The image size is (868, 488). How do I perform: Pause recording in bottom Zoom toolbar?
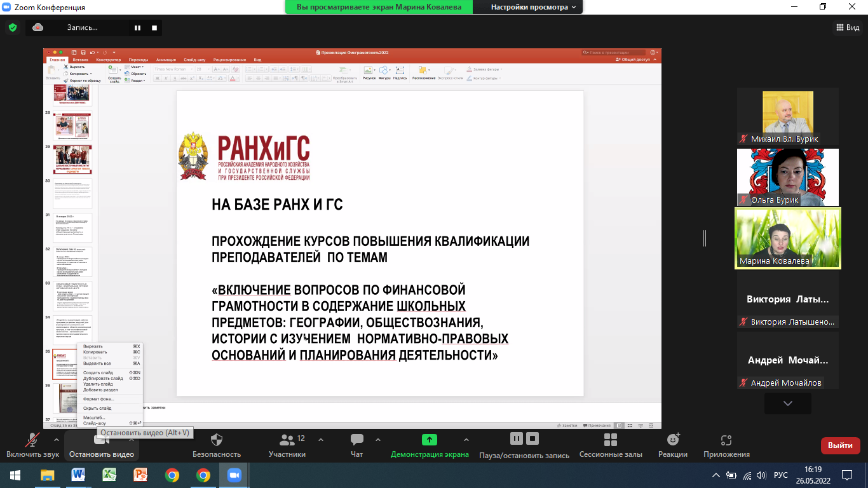(517, 438)
